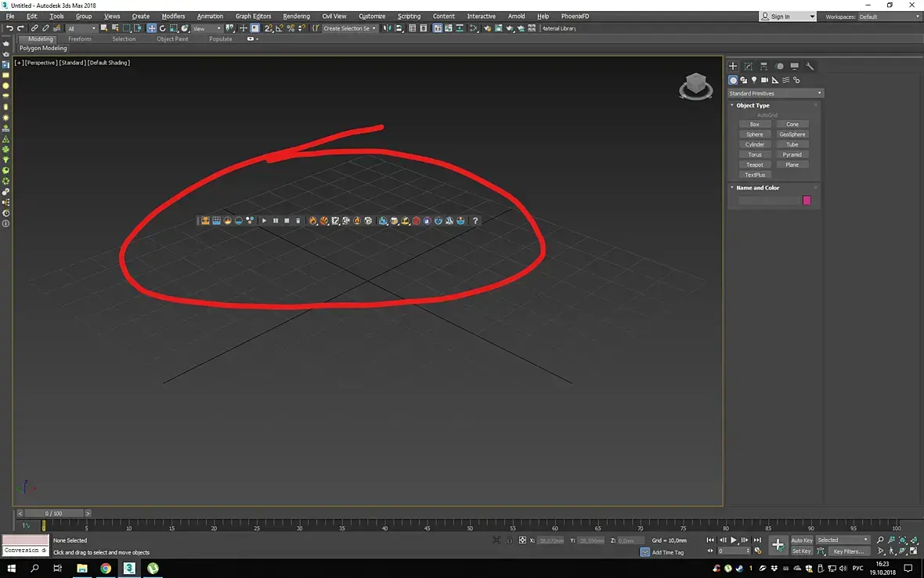Open the Rendering menu

(x=296, y=16)
